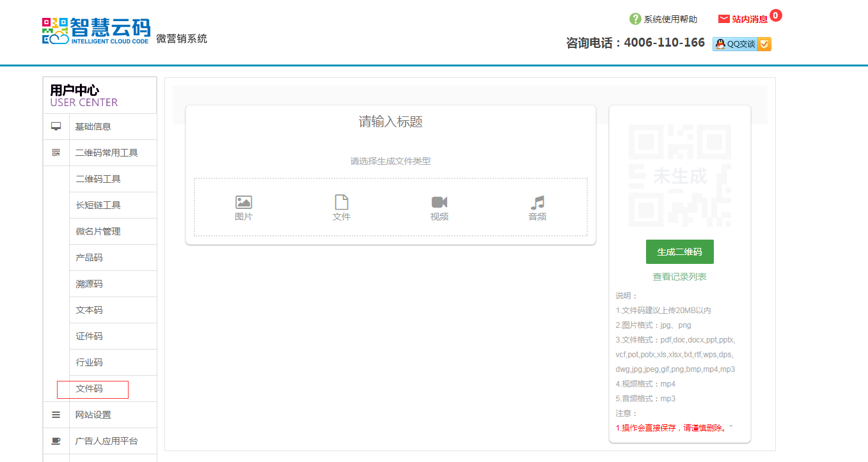Click the 请输入标题 title input field
This screenshot has height=462, width=868.
[390, 122]
